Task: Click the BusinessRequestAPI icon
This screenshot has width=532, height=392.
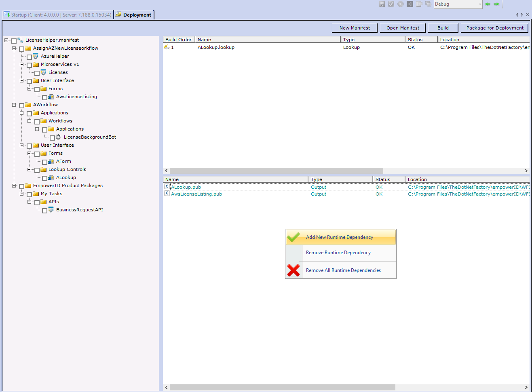Action: pyautogui.click(x=51, y=210)
